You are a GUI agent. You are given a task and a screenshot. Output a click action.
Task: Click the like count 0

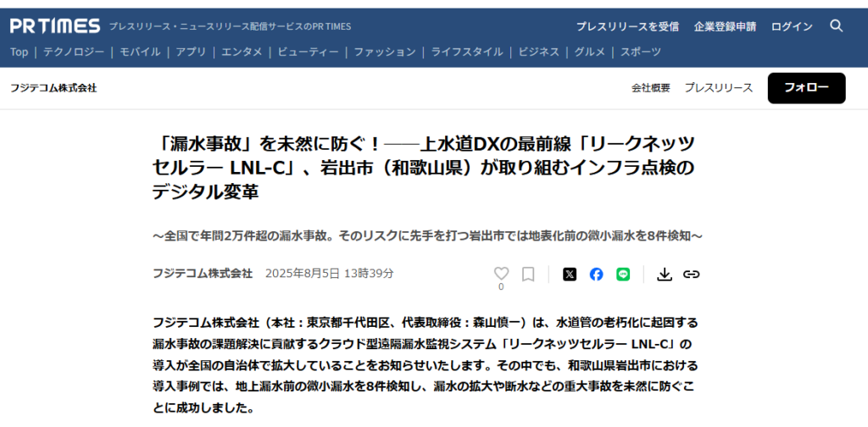coord(501,287)
